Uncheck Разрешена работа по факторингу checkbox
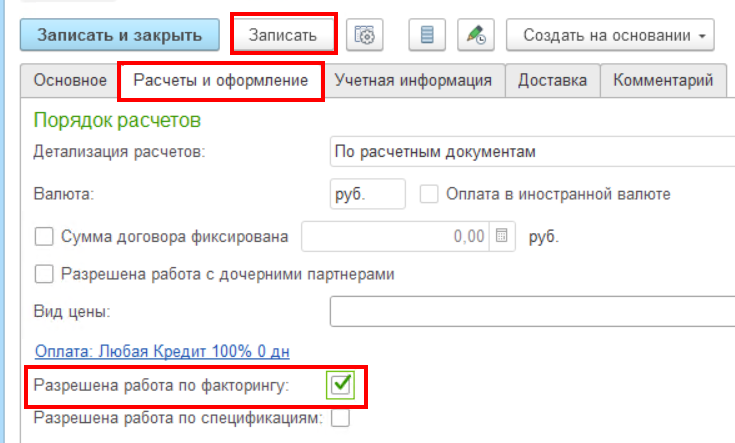This screenshot has height=443, width=735. coord(340,385)
